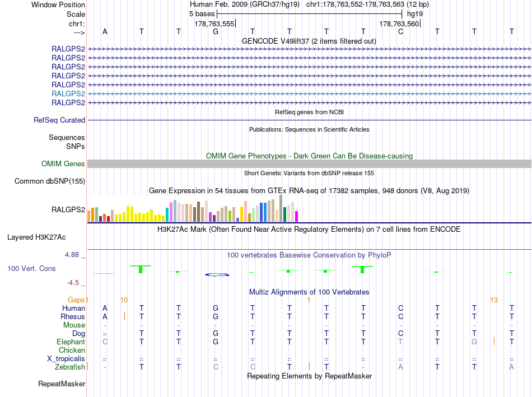Click the RefSeq genes from NCBI title
This screenshot has width=532, height=397.
tap(309, 112)
